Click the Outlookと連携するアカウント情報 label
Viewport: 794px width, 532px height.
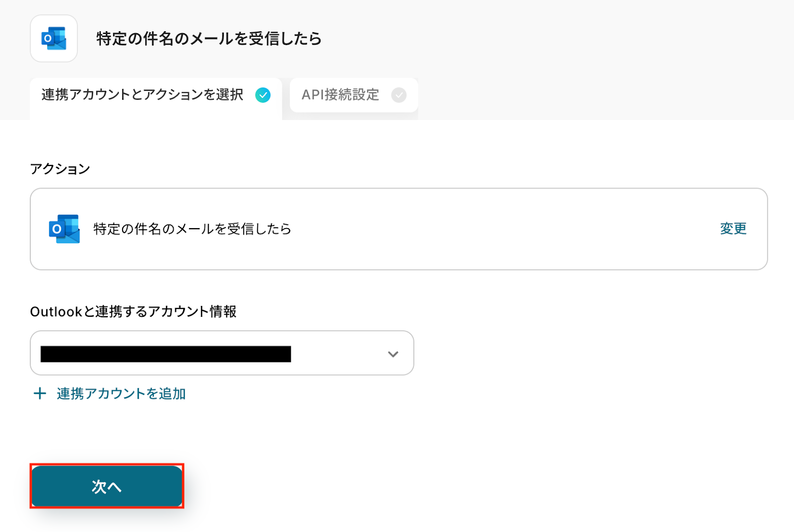tap(133, 311)
